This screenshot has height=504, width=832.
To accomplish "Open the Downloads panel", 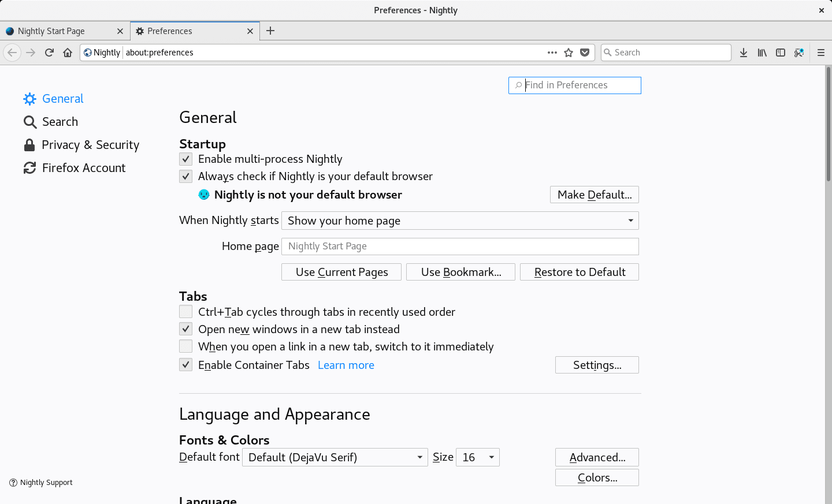I will point(744,53).
